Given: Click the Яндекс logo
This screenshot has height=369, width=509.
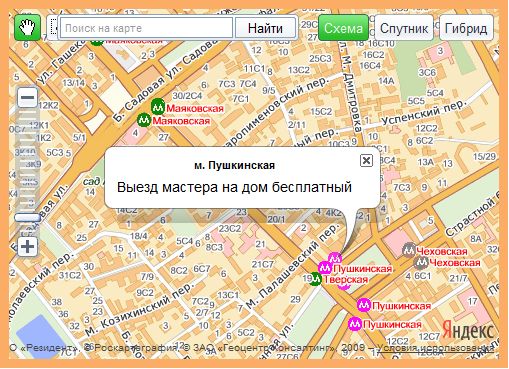Looking at the screenshot, I should coord(468,331).
